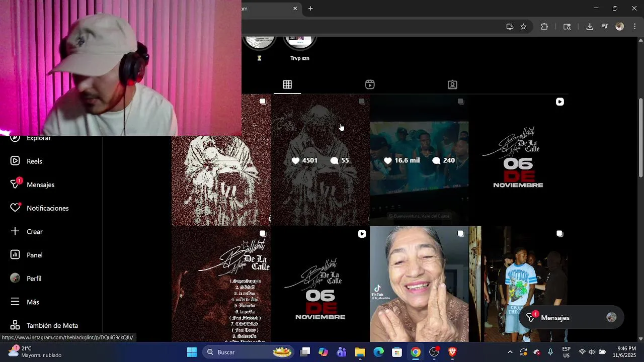644x362 pixels.
Task: Open the Más hamburger menu
Action: (16, 302)
